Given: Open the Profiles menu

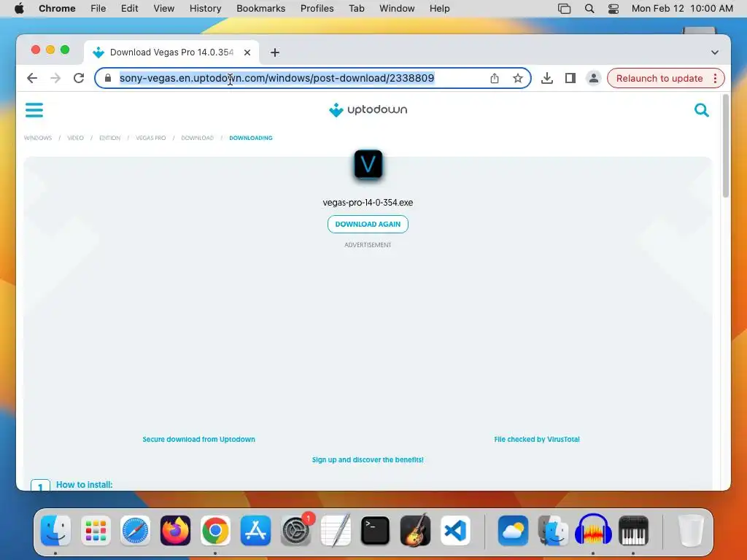Looking at the screenshot, I should pos(317,9).
